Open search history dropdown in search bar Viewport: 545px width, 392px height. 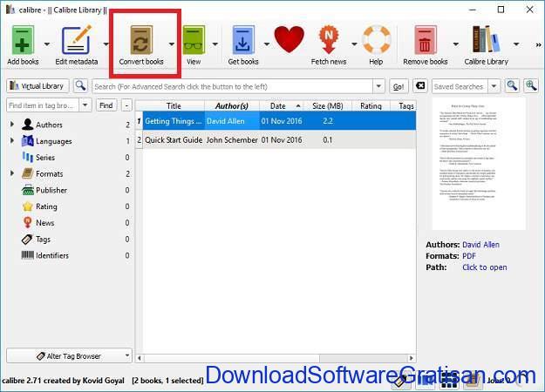378,85
